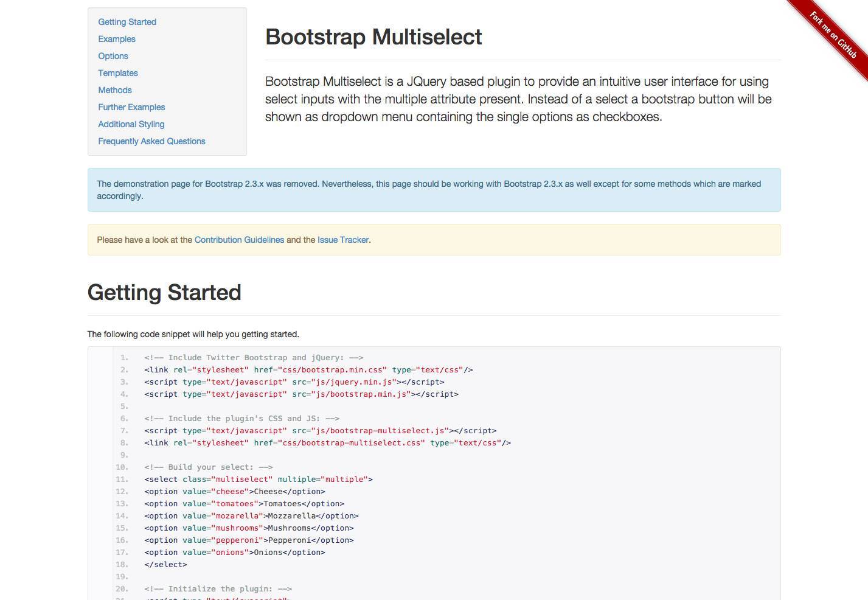Open the Issue Tracker link
Image resolution: width=868 pixels, height=600 pixels.
tap(343, 240)
